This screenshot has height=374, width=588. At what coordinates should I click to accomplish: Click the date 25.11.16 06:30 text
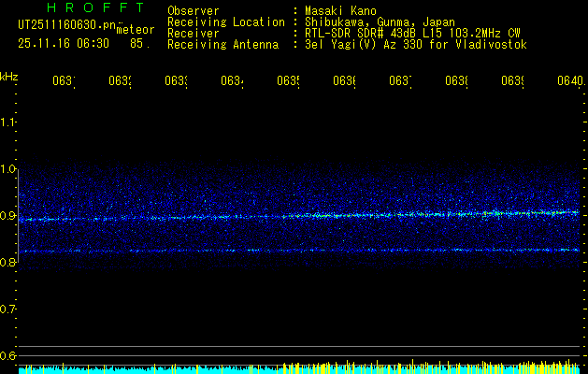pyautogui.click(x=64, y=44)
